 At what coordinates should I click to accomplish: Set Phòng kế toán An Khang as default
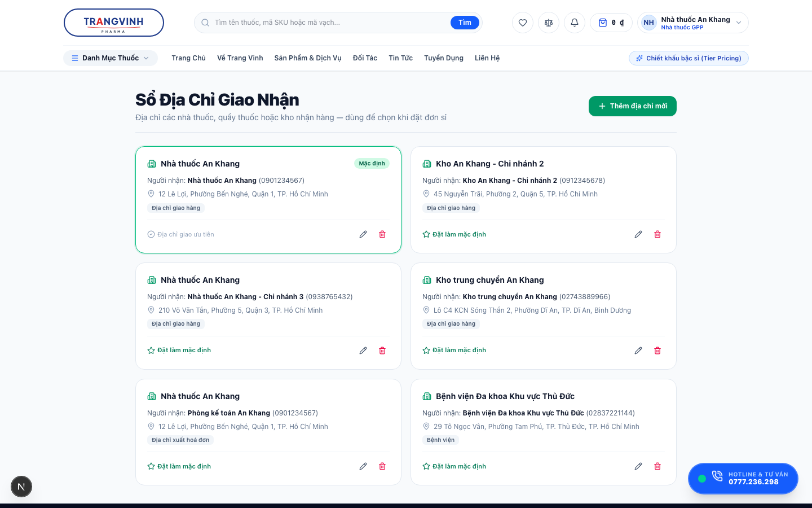(179, 466)
